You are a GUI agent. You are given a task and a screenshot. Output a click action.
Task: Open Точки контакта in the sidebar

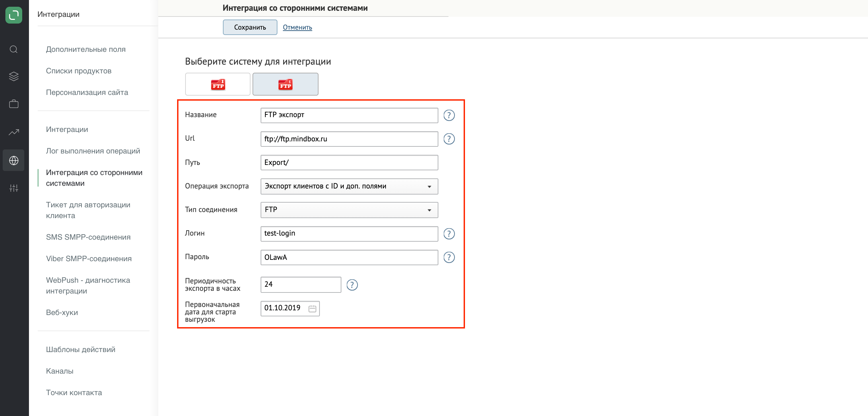[74, 393]
